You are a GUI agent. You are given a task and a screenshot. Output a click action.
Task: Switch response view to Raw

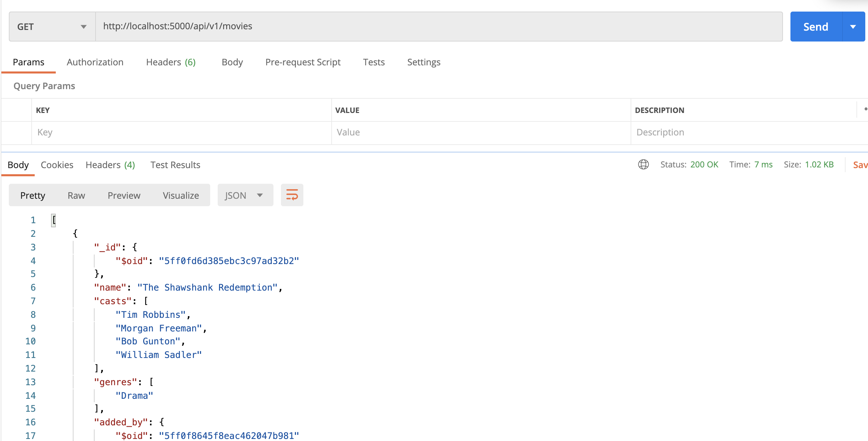click(x=76, y=195)
